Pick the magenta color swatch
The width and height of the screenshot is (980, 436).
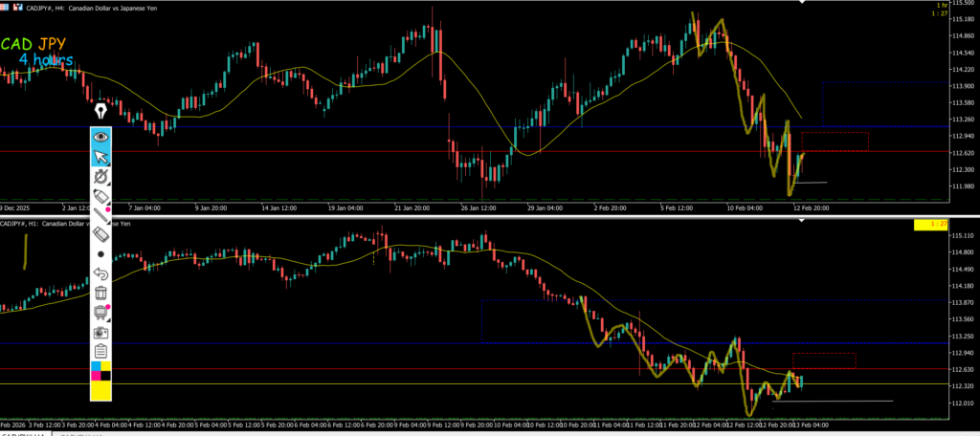point(95,377)
